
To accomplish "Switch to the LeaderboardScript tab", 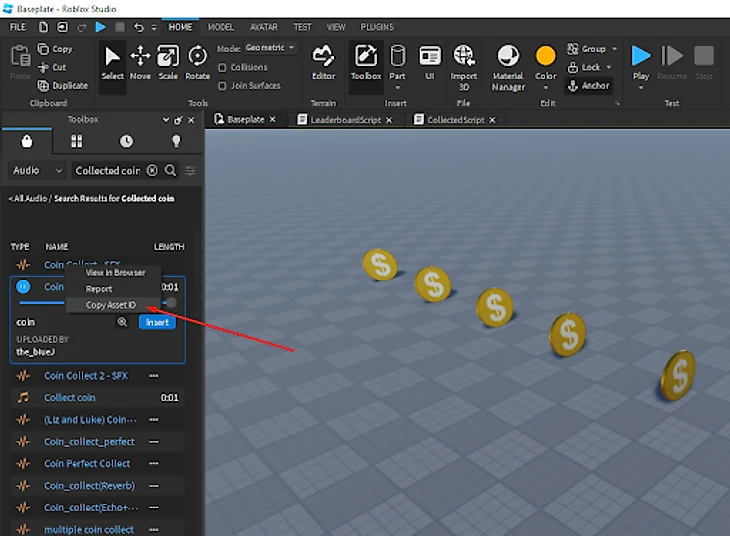I will pyautogui.click(x=343, y=120).
